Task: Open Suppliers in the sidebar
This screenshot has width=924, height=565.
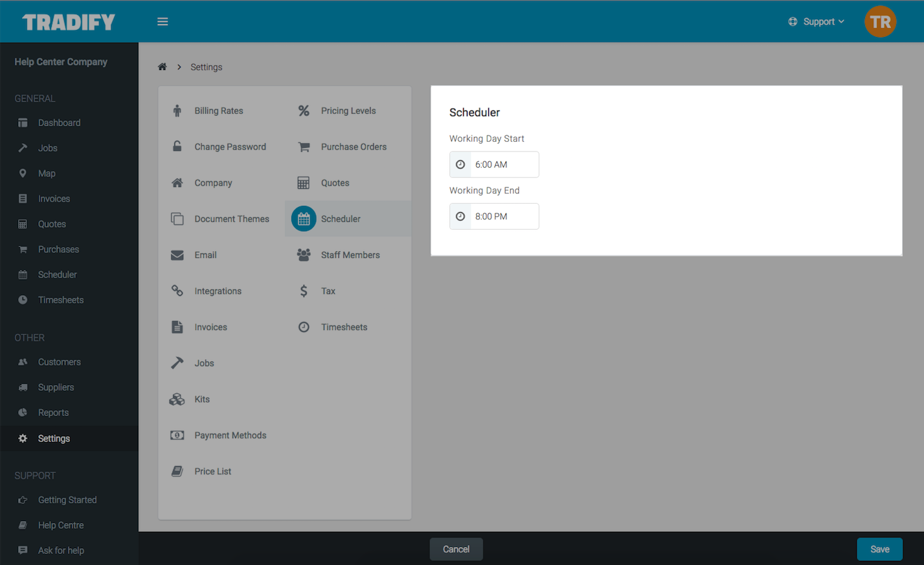Action: [69, 387]
